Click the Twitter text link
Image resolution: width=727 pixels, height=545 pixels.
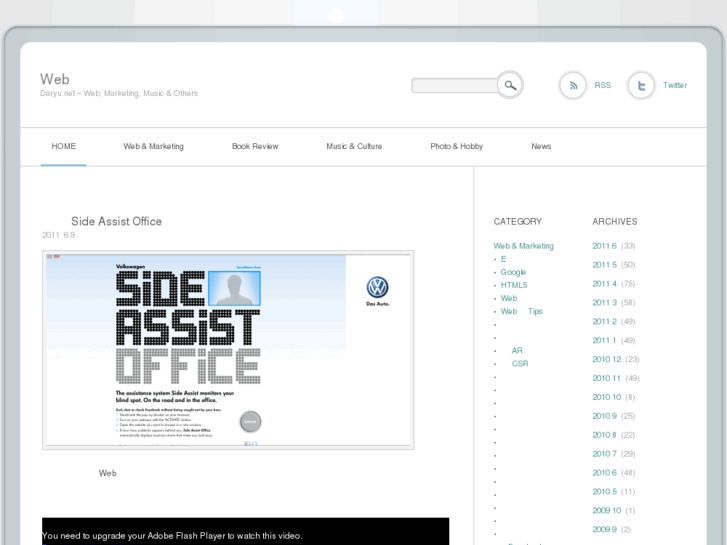(x=675, y=85)
